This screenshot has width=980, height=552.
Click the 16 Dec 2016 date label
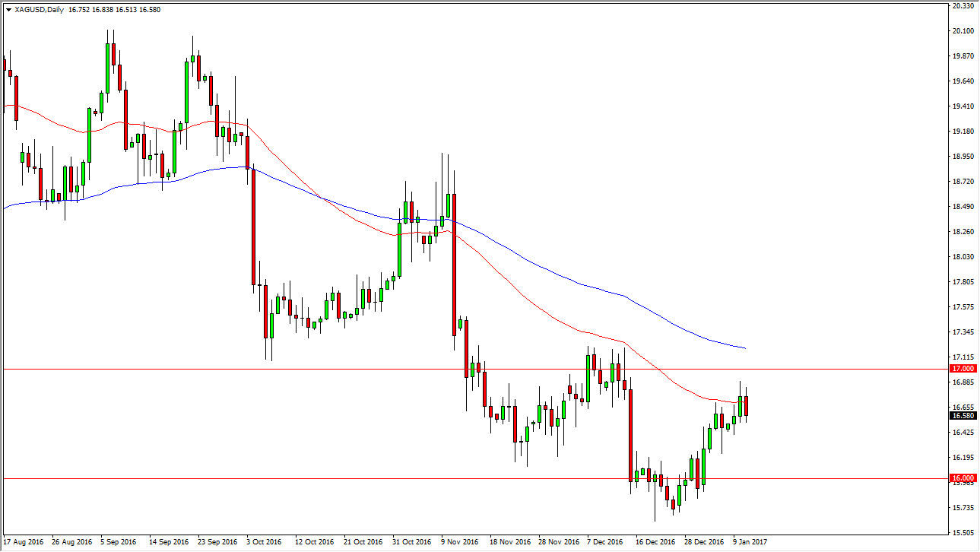tap(655, 542)
